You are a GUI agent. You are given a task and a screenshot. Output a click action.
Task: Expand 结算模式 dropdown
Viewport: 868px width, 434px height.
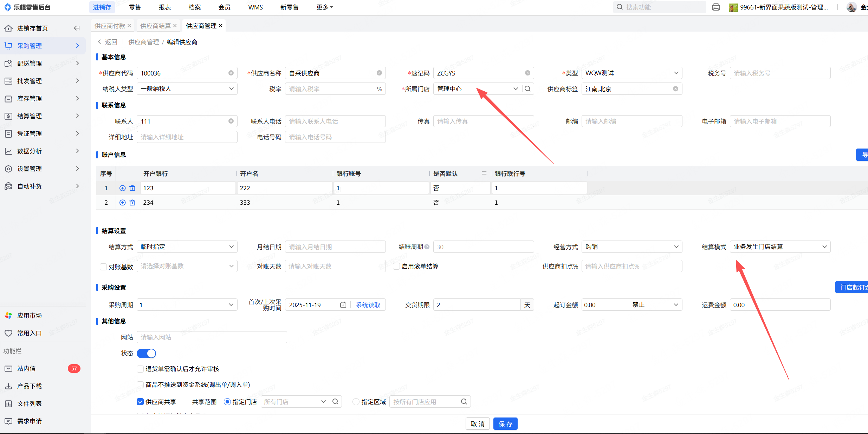tap(780, 247)
